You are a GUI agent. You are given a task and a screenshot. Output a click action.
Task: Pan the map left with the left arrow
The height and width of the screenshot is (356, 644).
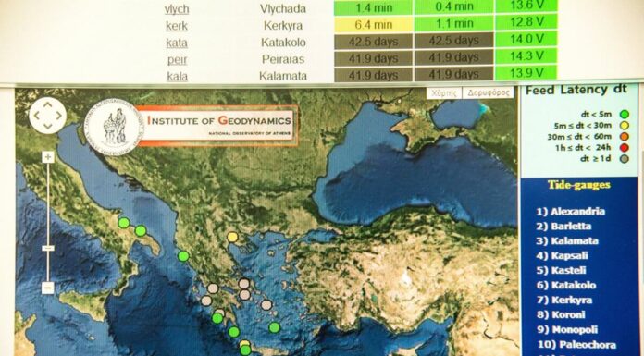(x=37, y=116)
